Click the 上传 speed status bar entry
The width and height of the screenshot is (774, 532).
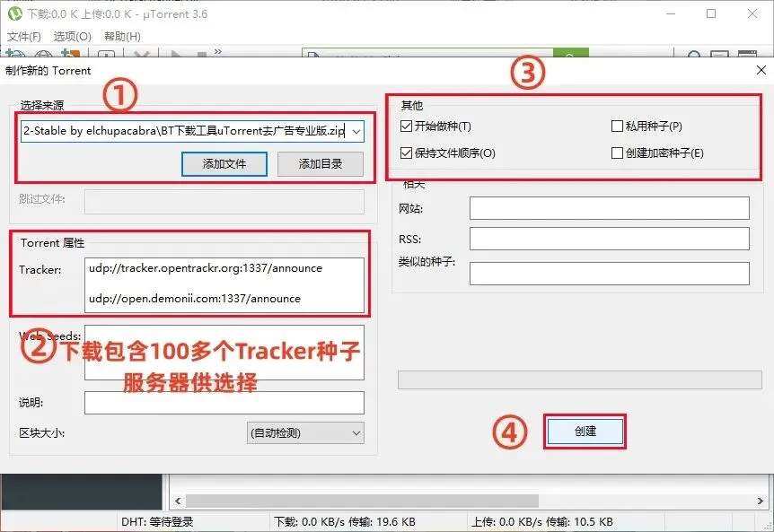pyautogui.click(x=542, y=521)
